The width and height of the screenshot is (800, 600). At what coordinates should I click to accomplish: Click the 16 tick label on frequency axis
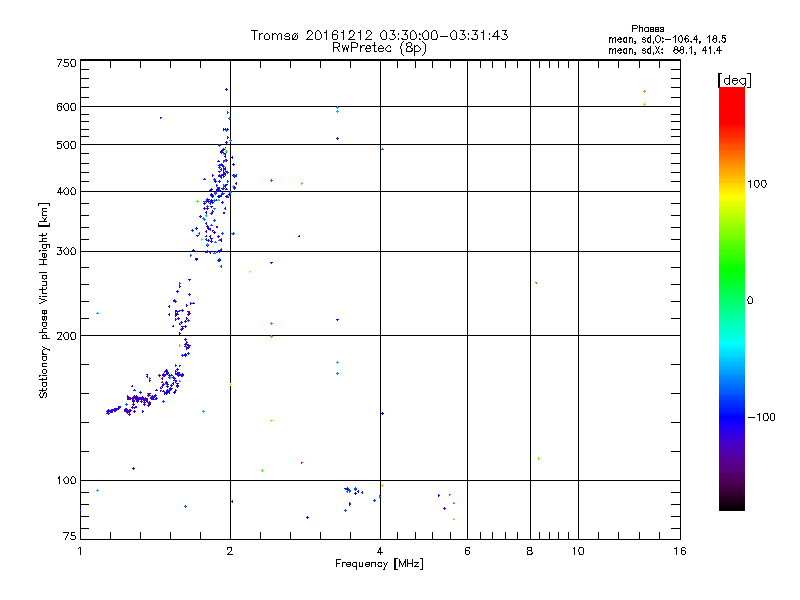[680, 551]
